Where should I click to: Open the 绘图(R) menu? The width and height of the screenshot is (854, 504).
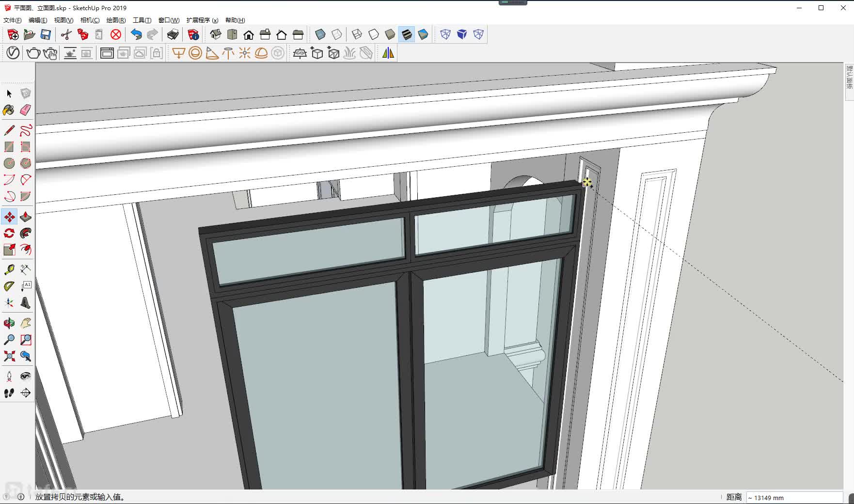pyautogui.click(x=116, y=20)
